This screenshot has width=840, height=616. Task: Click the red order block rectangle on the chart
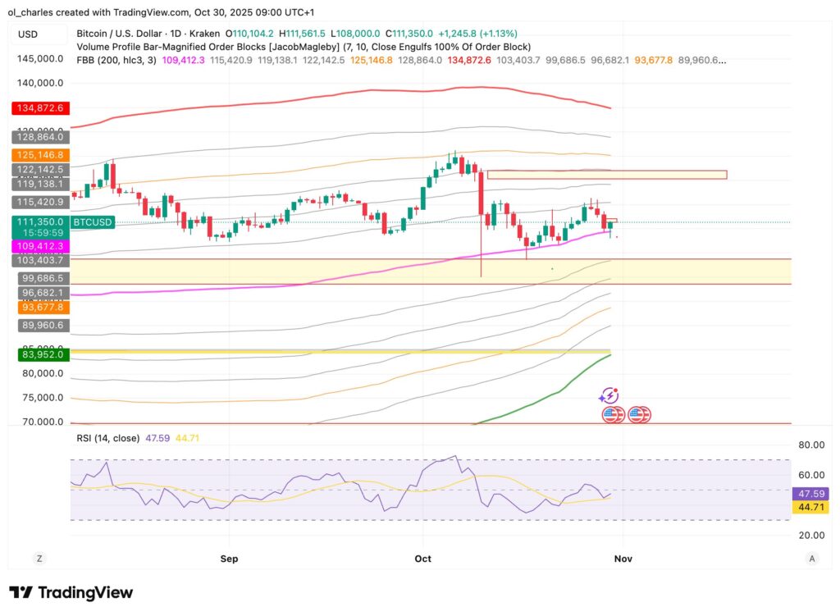pyautogui.click(x=607, y=174)
